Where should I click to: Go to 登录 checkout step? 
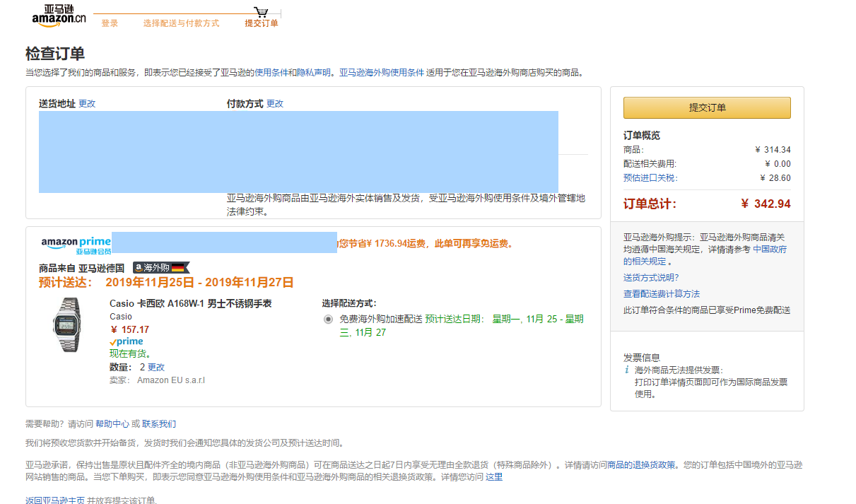110,23
